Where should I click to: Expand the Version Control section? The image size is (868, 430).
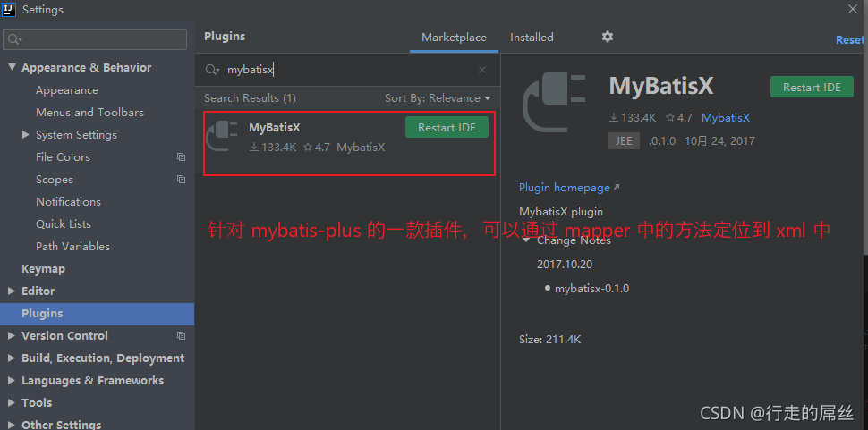[12, 335]
